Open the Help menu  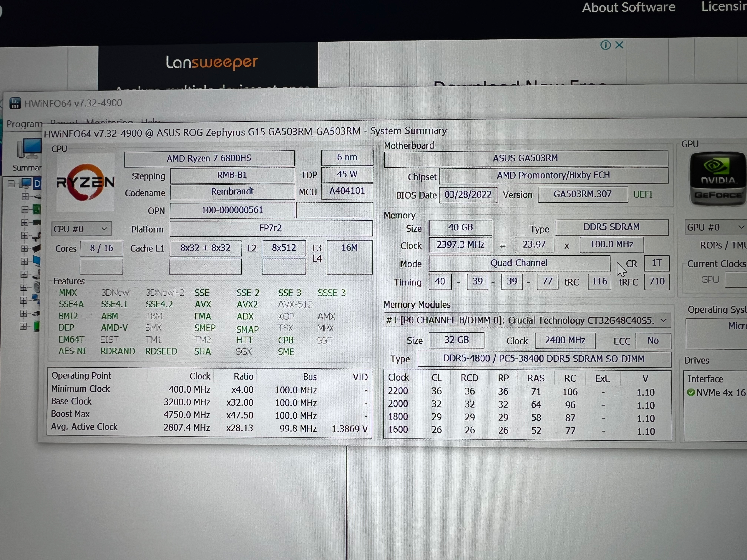pos(151,121)
